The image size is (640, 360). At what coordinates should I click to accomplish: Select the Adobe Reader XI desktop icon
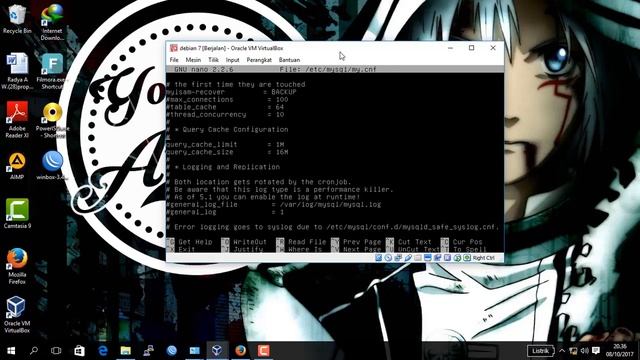pos(17,120)
